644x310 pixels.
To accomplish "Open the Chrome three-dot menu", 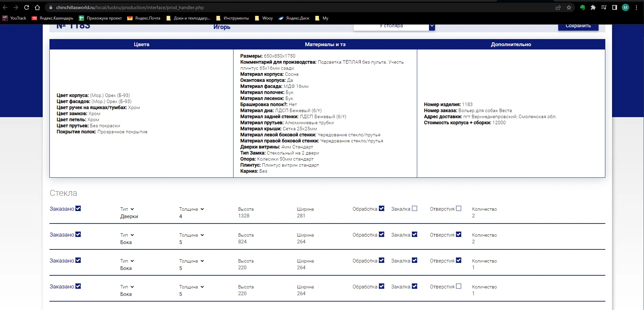I will [636, 7].
